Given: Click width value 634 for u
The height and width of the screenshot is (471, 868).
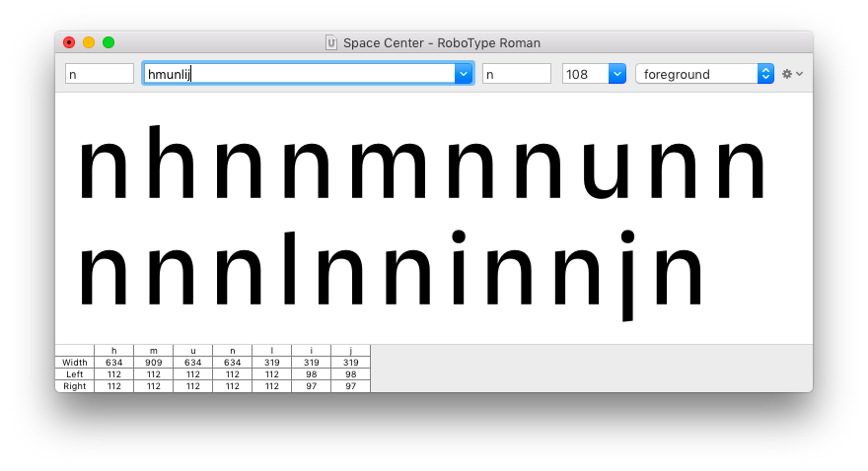Looking at the screenshot, I should [192, 363].
